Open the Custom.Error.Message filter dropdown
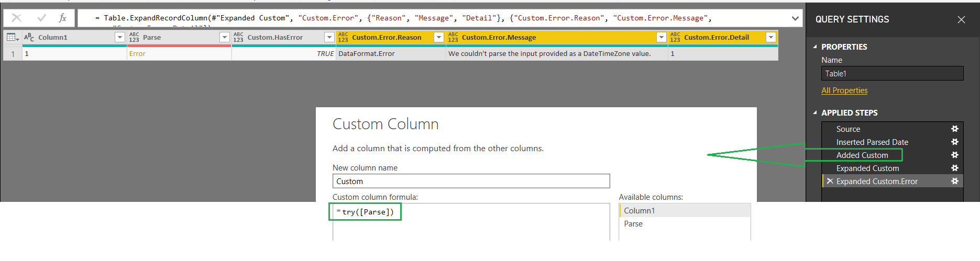 662,37
